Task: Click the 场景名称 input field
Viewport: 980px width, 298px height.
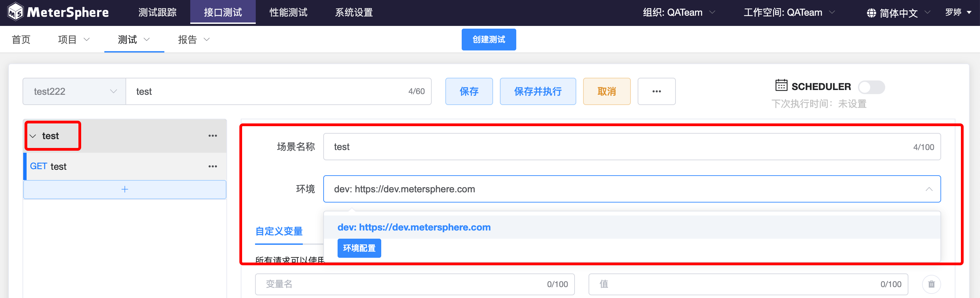Action: (632, 147)
